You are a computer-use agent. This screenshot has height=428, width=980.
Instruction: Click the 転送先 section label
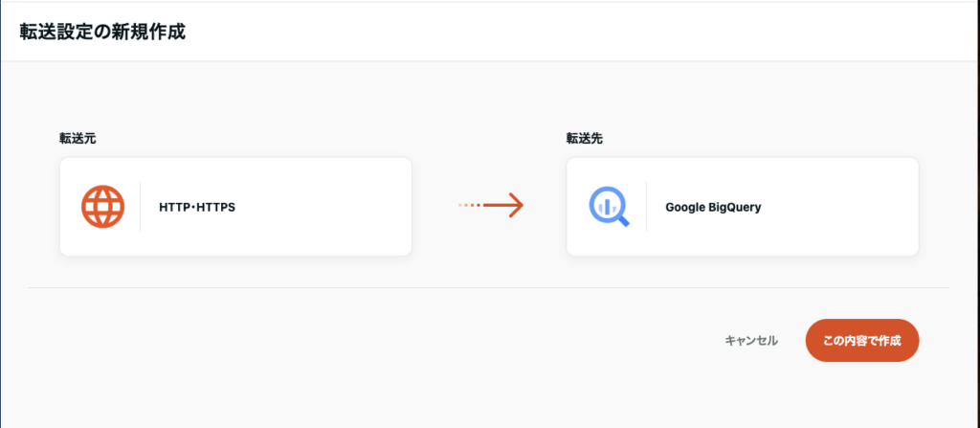tap(584, 139)
